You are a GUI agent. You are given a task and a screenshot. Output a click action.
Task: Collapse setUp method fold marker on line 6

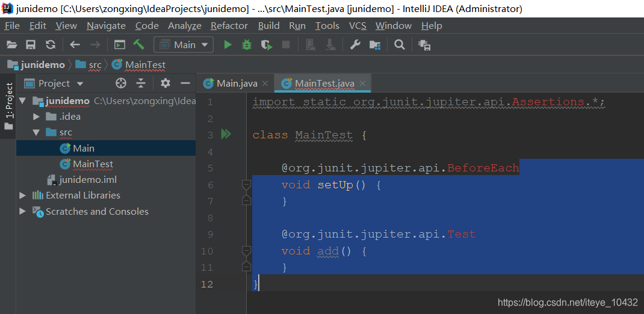point(246,185)
